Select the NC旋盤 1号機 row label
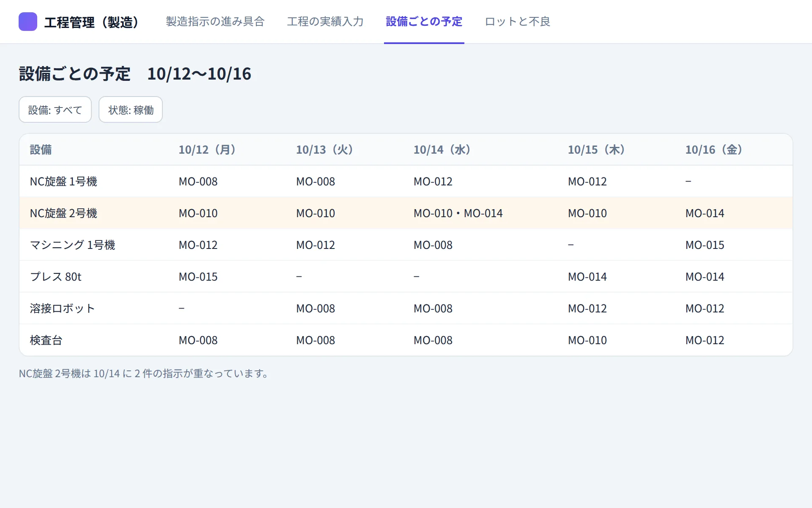 [63, 181]
